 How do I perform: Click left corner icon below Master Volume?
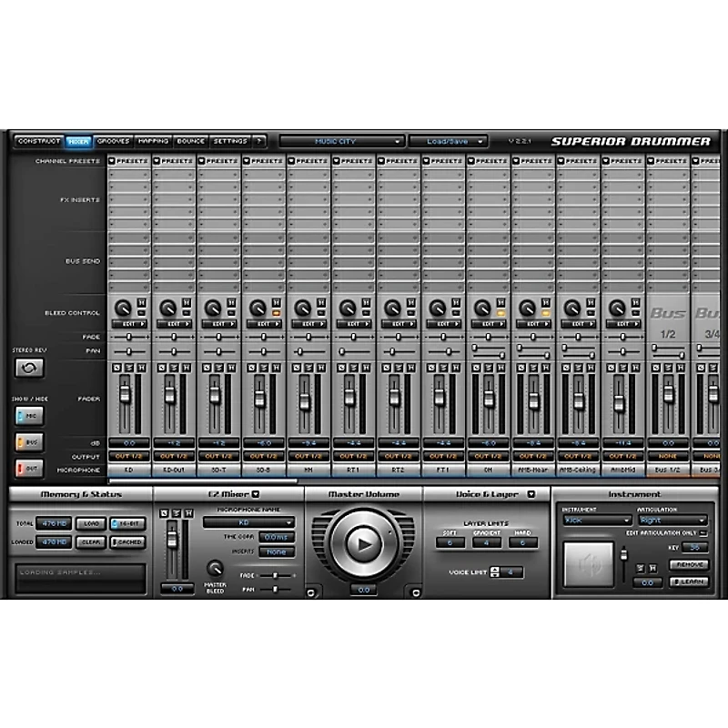310,592
